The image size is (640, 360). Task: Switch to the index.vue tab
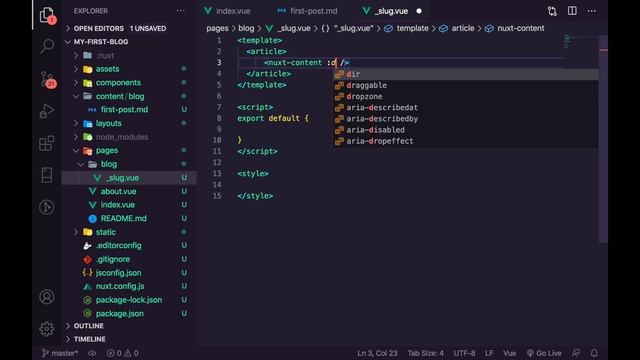click(228, 11)
